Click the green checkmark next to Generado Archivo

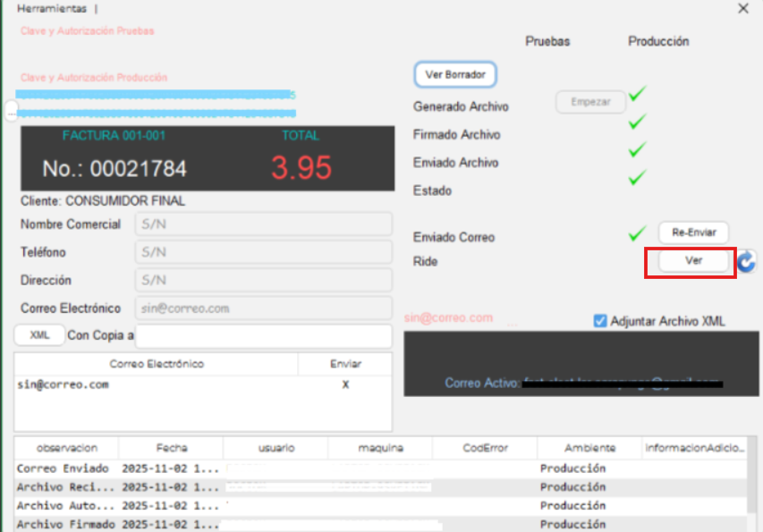click(x=637, y=93)
